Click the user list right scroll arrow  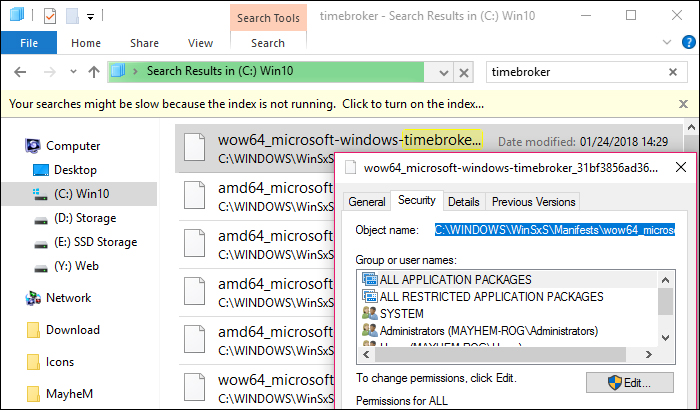649,354
